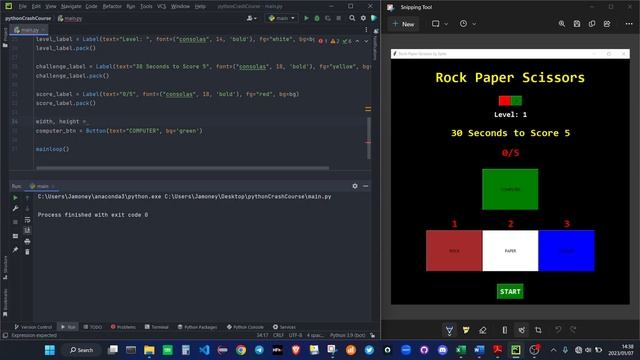Image resolution: width=640 pixels, height=360 pixels.
Task: Open the Navigate menu in PyCharm
Action: [71, 7]
